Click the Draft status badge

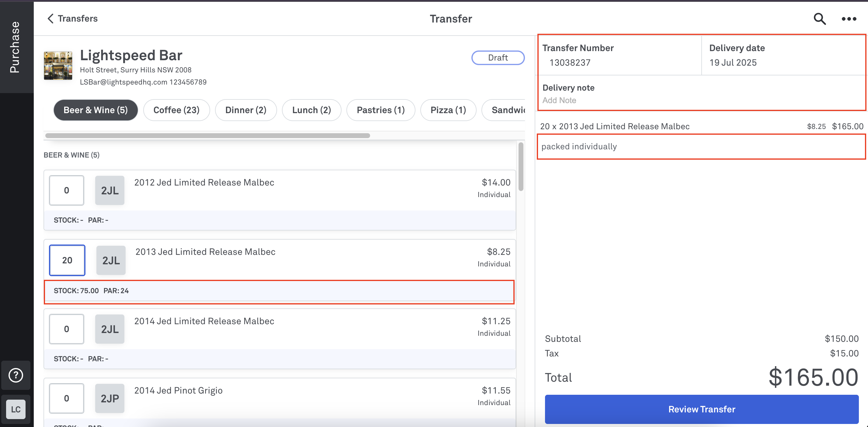click(498, 57)
